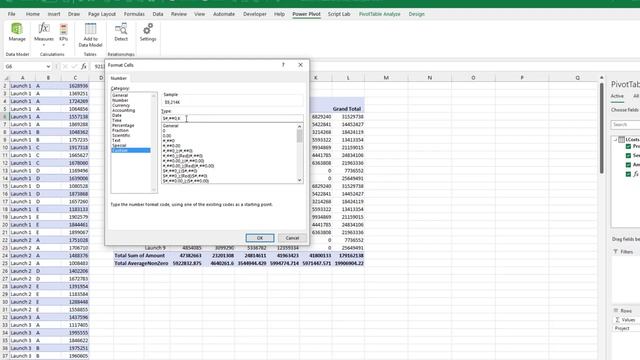Click column header M

tap(386, 78)
